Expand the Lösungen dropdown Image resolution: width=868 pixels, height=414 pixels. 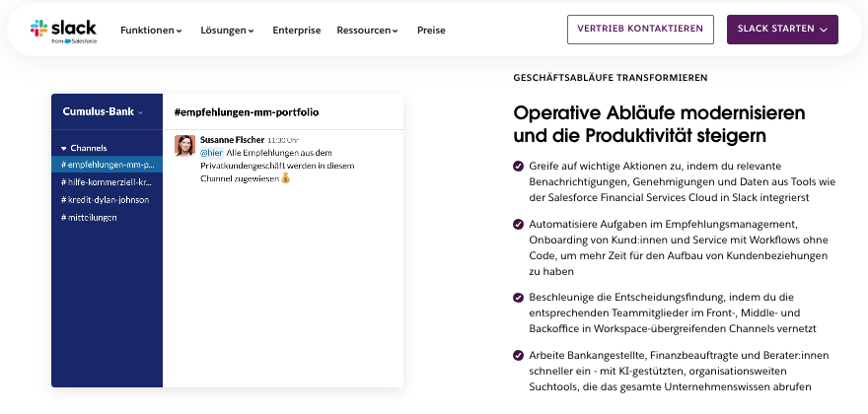(x=227, y=31)
